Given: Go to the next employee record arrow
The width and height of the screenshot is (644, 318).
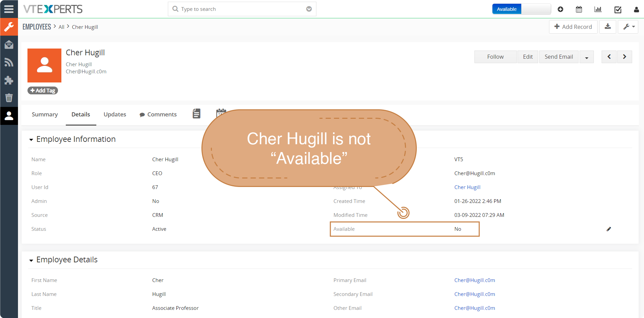Looking at the screenshot, I should coord(624,57).
